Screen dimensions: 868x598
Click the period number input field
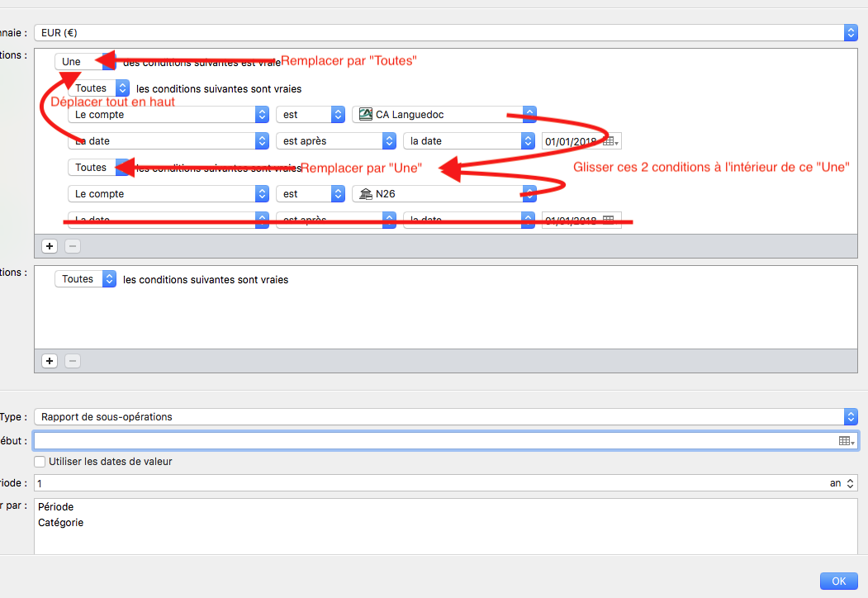point(413,483)
